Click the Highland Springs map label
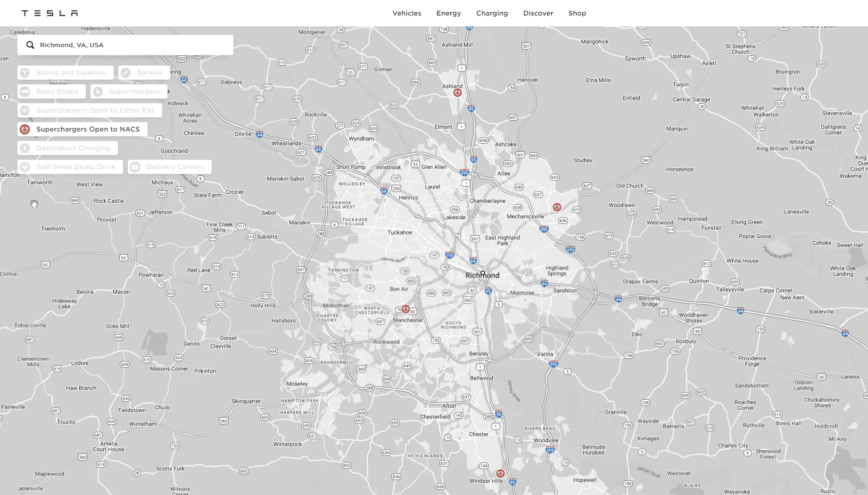 (x=557, y=271)
